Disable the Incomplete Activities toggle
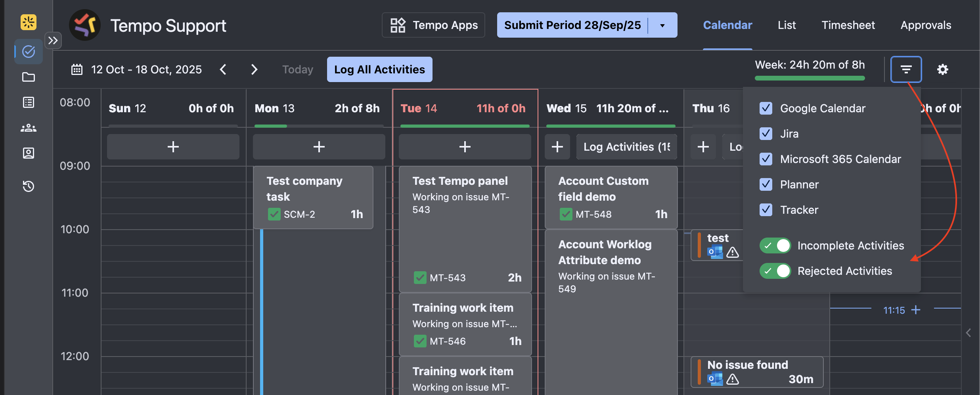 tap(775, 245)
